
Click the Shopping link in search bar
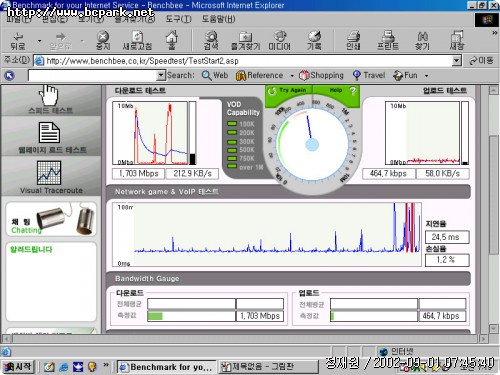click(x=321, y=75)
